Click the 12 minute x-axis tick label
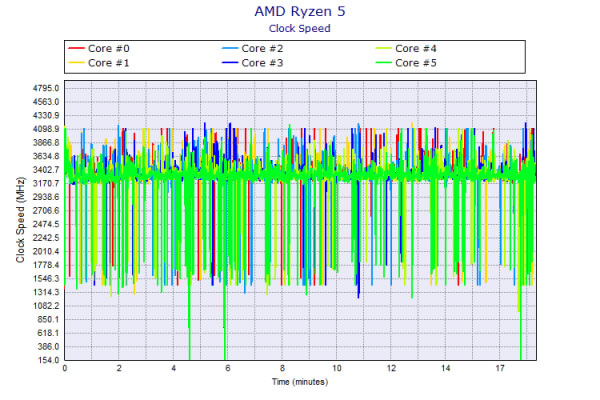 click(x=391, y=368)
